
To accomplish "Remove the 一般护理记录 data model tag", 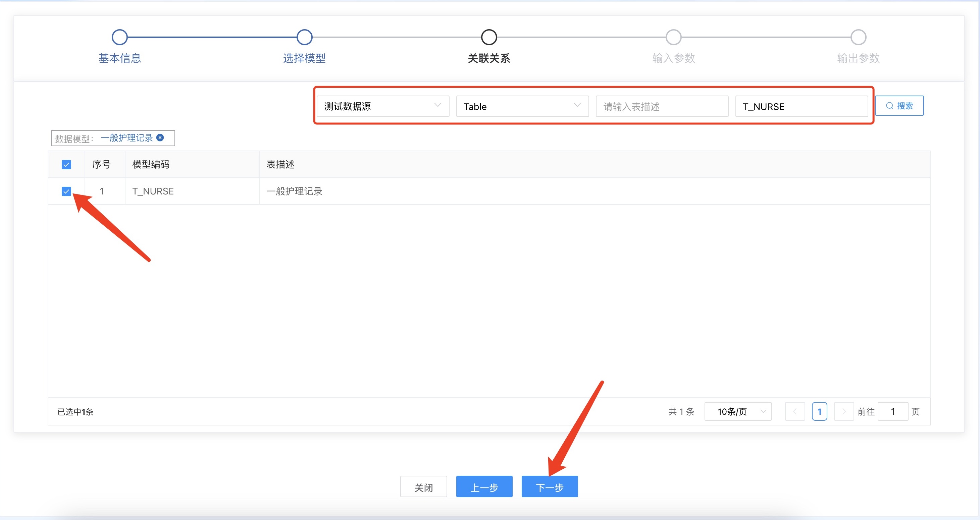I will [161, 137].
